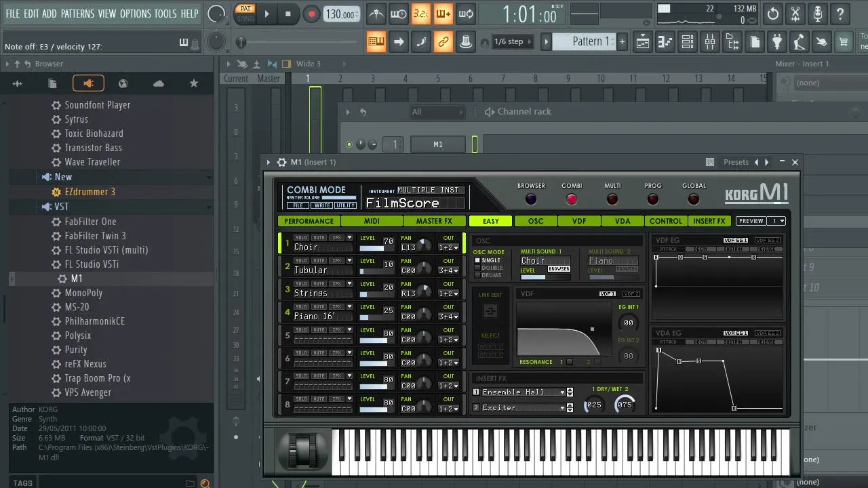Adjust the Choir timbre LEVEL slider

tap(376, 248)
